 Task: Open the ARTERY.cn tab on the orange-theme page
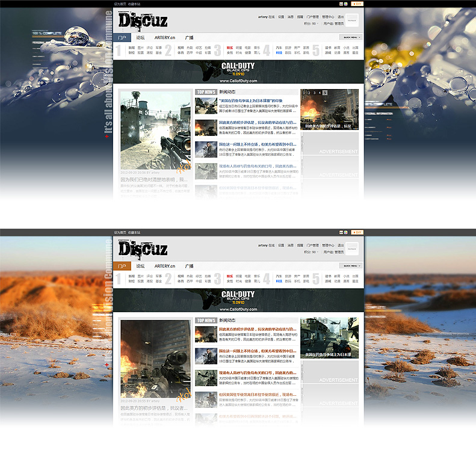pos(165,266)
